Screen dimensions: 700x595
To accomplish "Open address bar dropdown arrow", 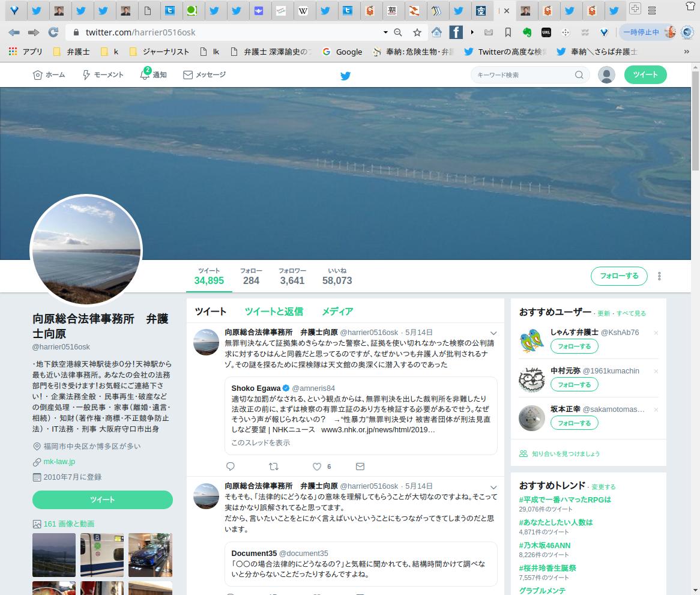I will tap(385, 32).
